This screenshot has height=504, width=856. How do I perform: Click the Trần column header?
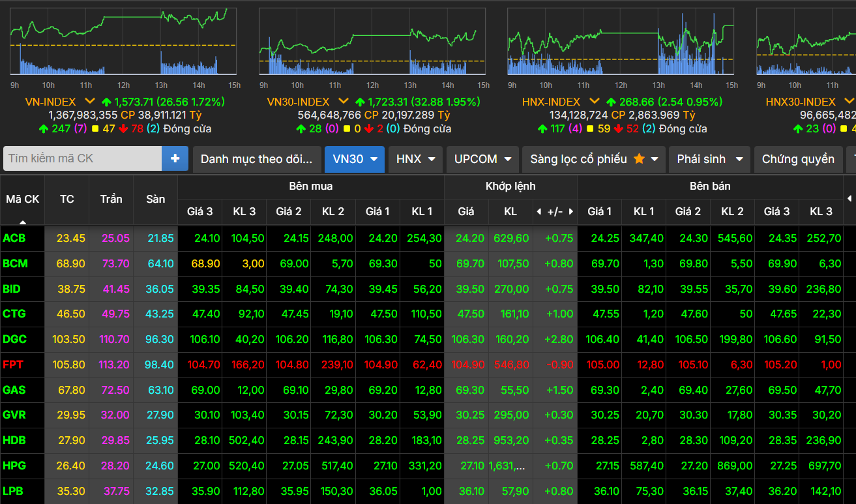[111, 199]
